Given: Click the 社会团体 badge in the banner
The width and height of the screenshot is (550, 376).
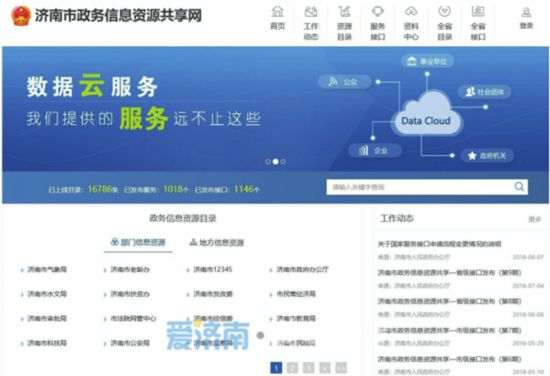Looking at the screenshot, I should coord(484,92).
